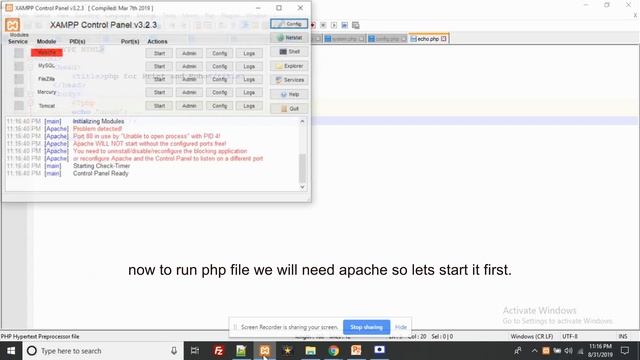Screen dimensions: 640x360
Task: Open Services from the side panel
Action: tap(289, 80)
